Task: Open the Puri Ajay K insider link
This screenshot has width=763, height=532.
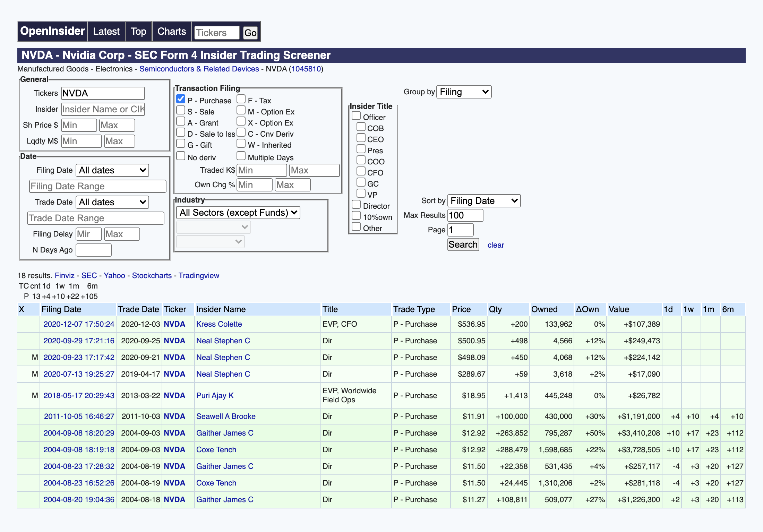Action: point(215,396)
